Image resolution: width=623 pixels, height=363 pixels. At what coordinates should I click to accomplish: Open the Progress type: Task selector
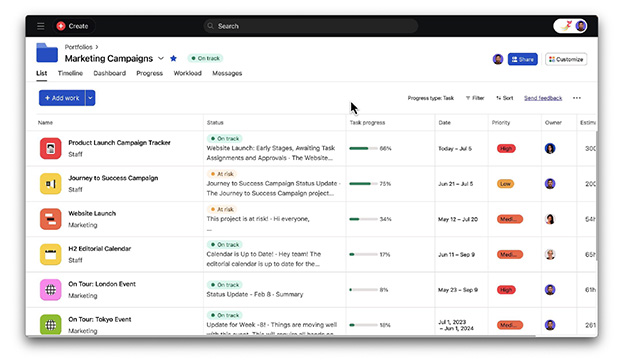pos(430,98)
